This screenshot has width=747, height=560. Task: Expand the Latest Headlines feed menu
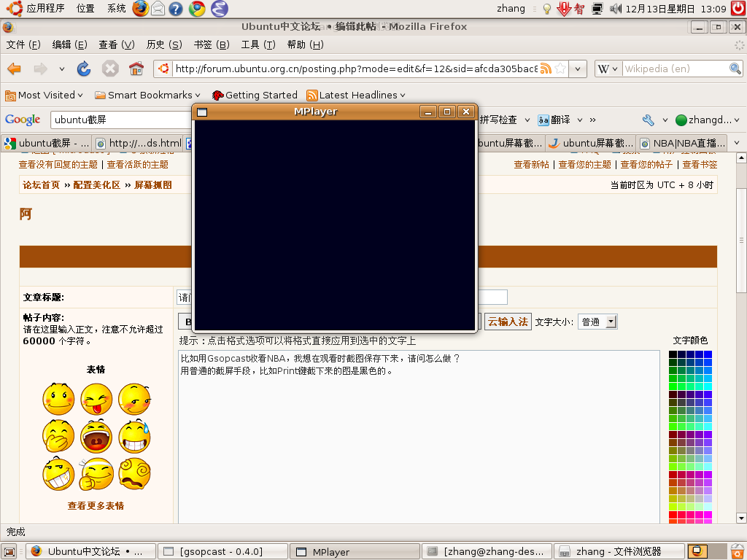point(356,96)
